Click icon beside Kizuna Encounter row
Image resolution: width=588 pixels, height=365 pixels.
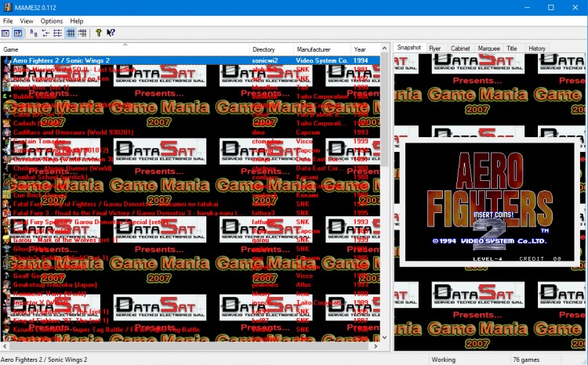pyautogui.click(x=7, y=330)
